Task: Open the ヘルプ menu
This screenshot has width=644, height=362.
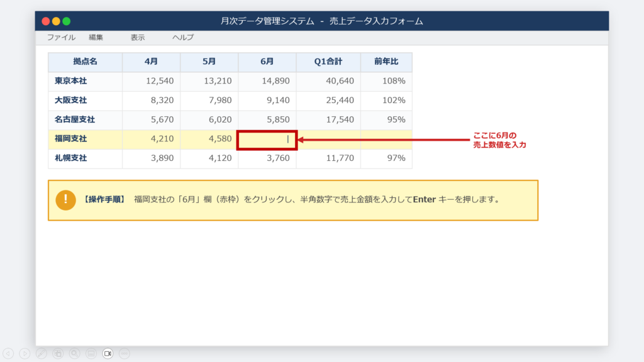Action: tap(183, 38)
